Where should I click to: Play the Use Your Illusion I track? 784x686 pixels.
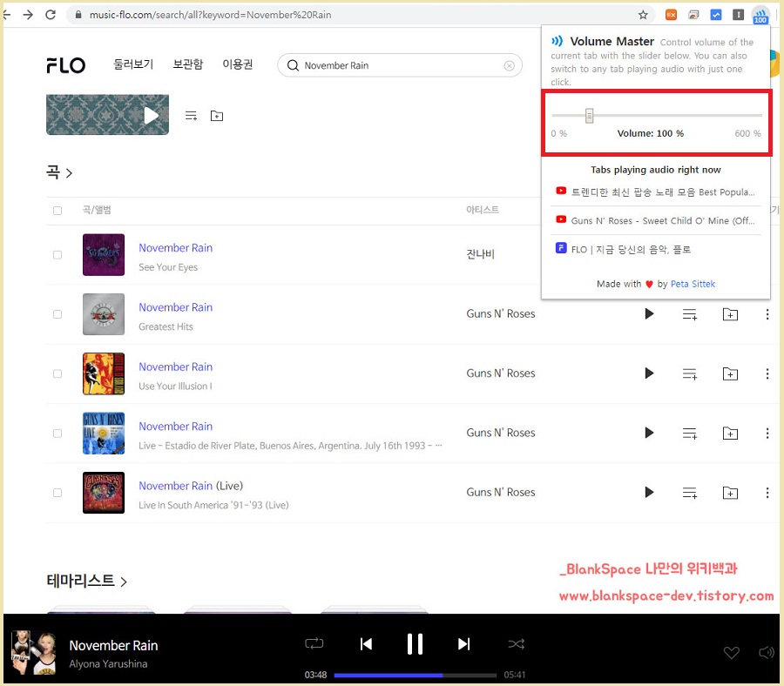[x=649, y=373]
